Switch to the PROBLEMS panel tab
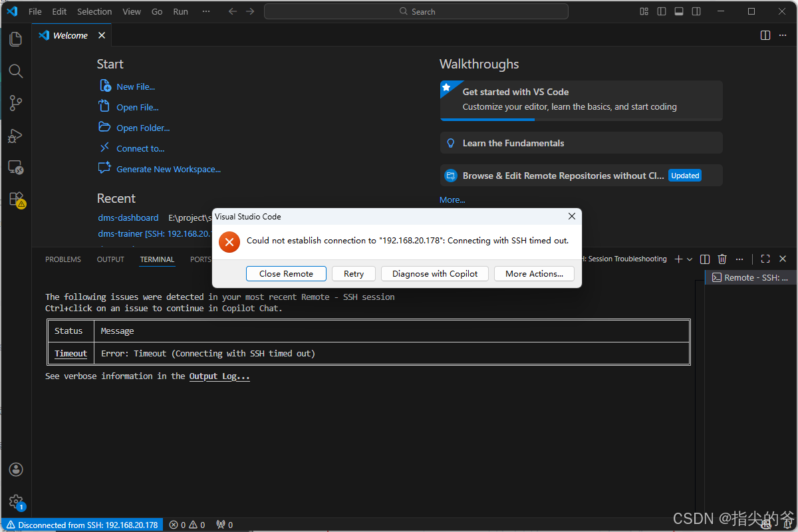The height and width of the screenshot is (532, 798). click(x=63, y=259)
